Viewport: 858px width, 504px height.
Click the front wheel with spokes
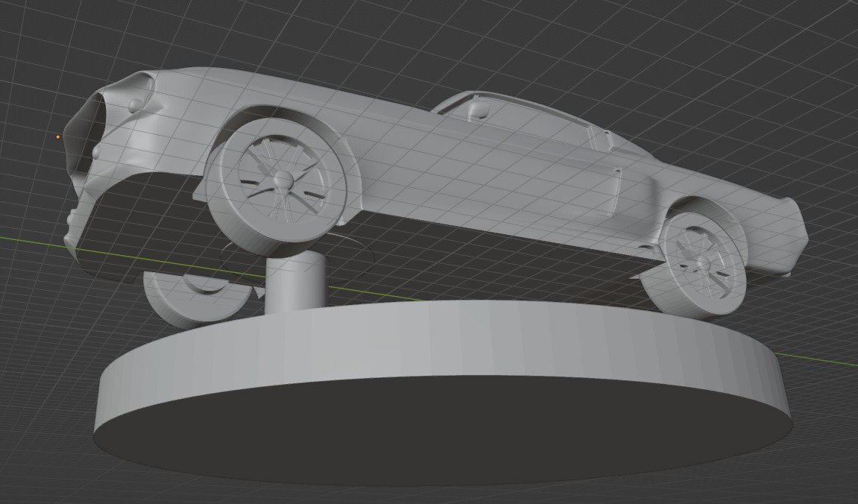276,186
